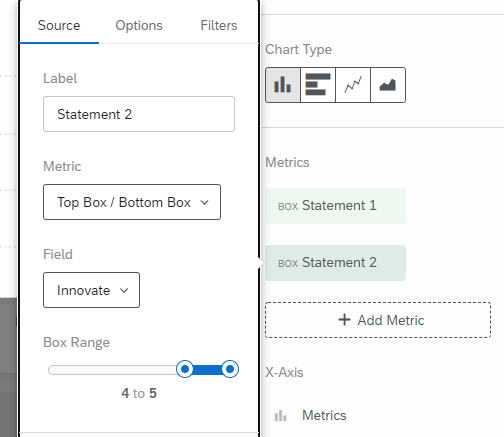The width and height of the screenshot is (504, 437).
Task: Choose the line chart type icon
Action: pyautogui.click(x=353, y=85)
